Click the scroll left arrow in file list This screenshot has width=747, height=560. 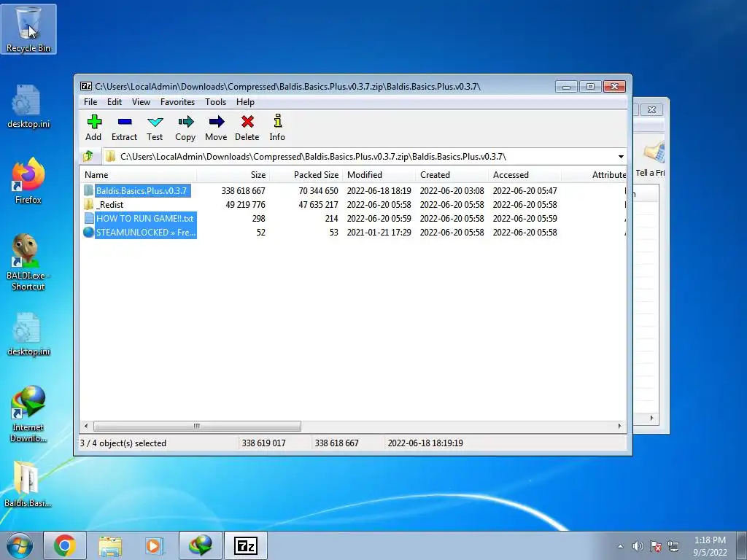point(86,426)
